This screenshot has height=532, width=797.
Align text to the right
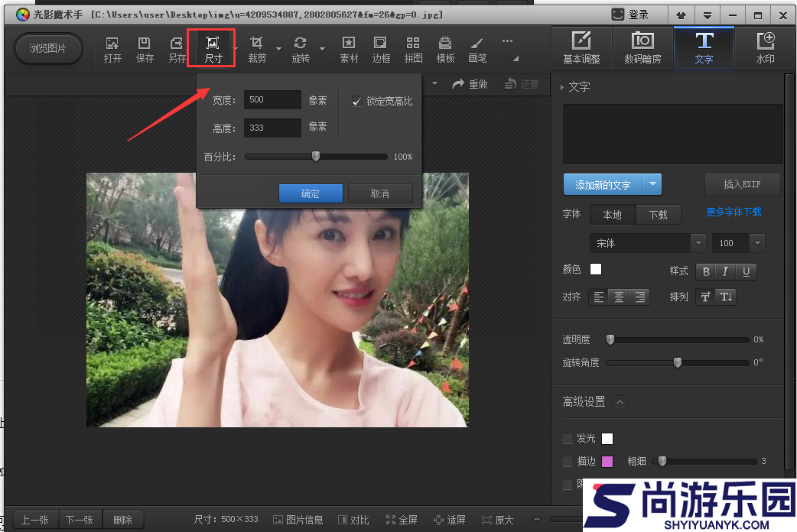639,297
